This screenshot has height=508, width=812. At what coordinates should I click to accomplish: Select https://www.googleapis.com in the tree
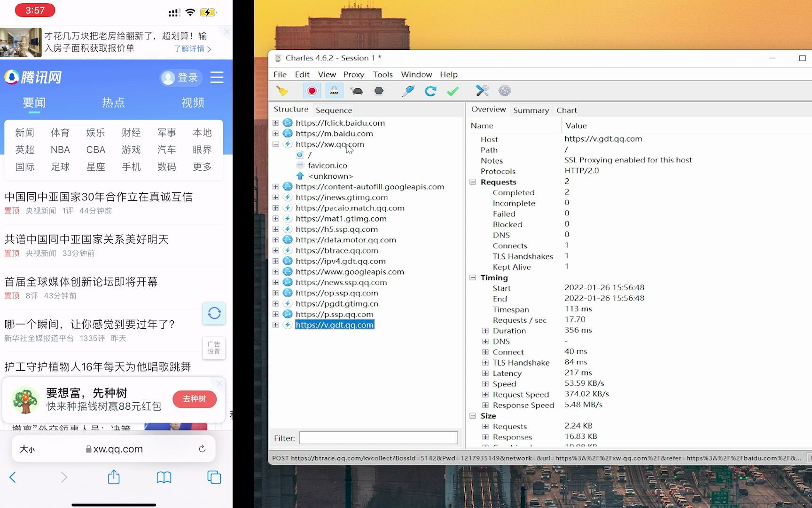pyautogui.click(x=350, y=272)
